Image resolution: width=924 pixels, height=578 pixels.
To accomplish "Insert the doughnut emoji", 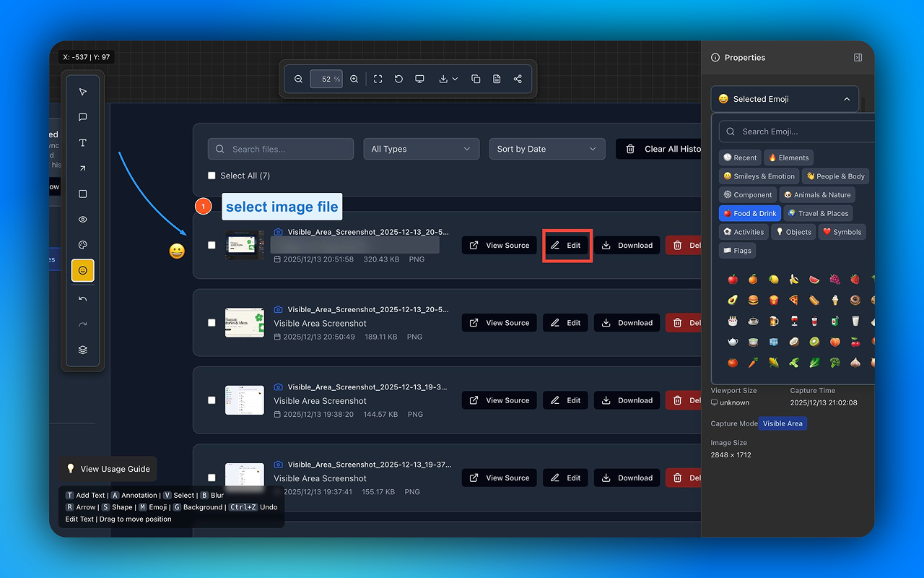I will [855, 300].
